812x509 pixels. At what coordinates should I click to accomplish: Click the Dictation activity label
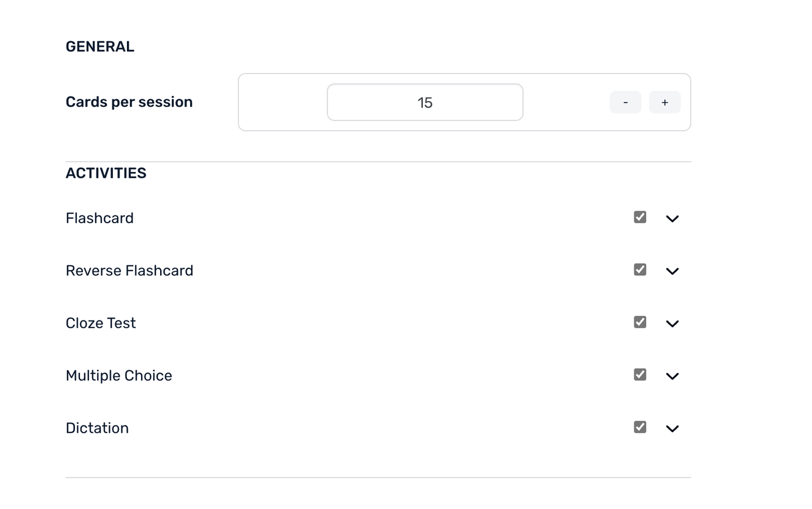(97, 428)
